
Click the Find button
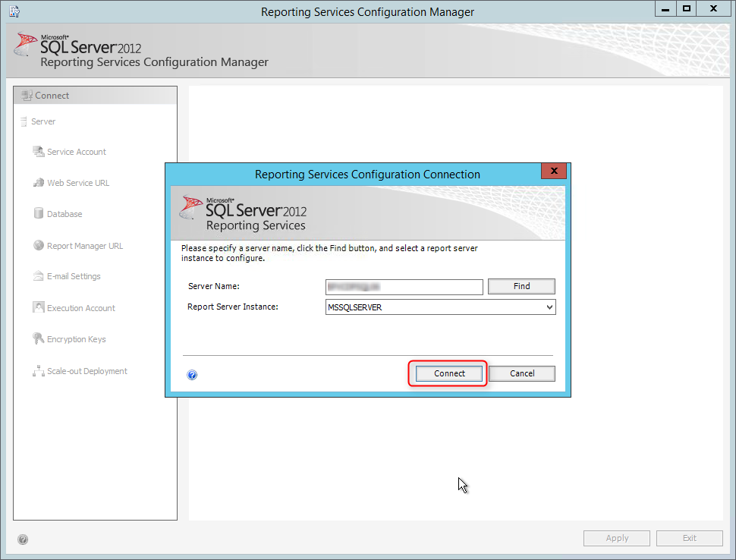(521, 286)
